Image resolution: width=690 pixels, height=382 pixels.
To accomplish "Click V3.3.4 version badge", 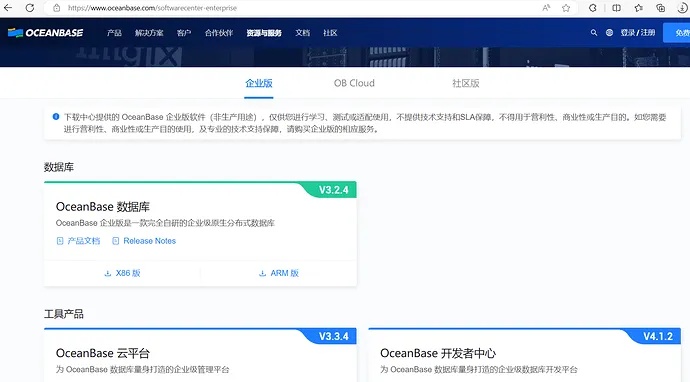I will coord(334,336).
